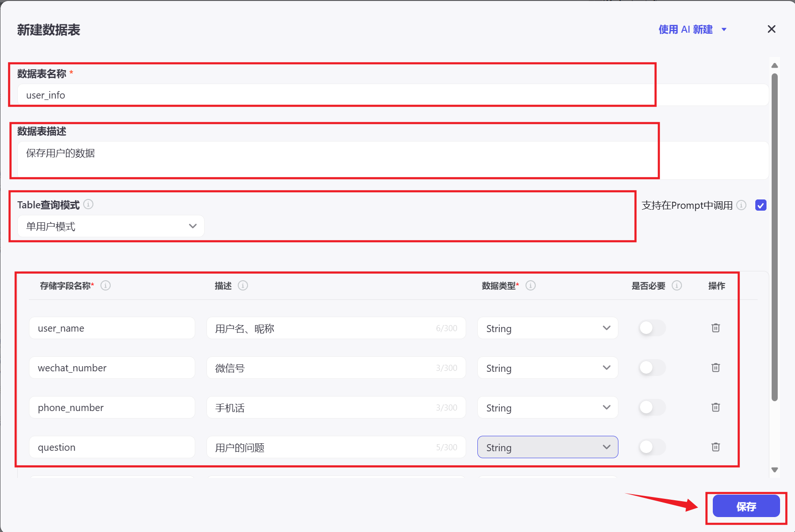The image size is (795, 532).
Task: Click the phone_number field name input
Action: pyautogui.click(x=112, y=407)
